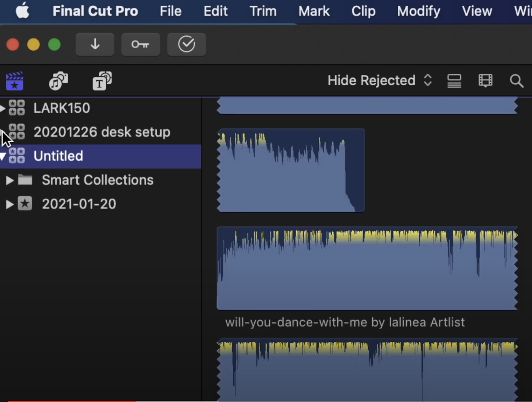This screenshot has width=532, height=402.
Task: Open the View menu
Action: [477, 11]
